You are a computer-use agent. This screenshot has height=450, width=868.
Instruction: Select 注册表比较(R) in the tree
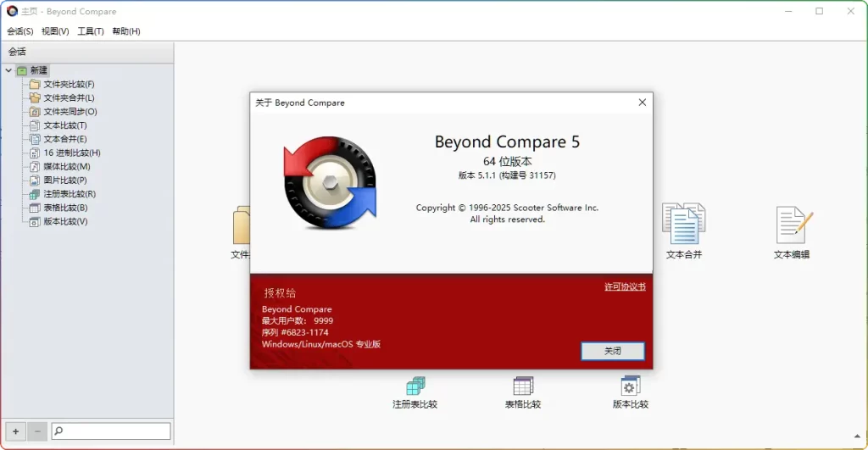point(70,194)
